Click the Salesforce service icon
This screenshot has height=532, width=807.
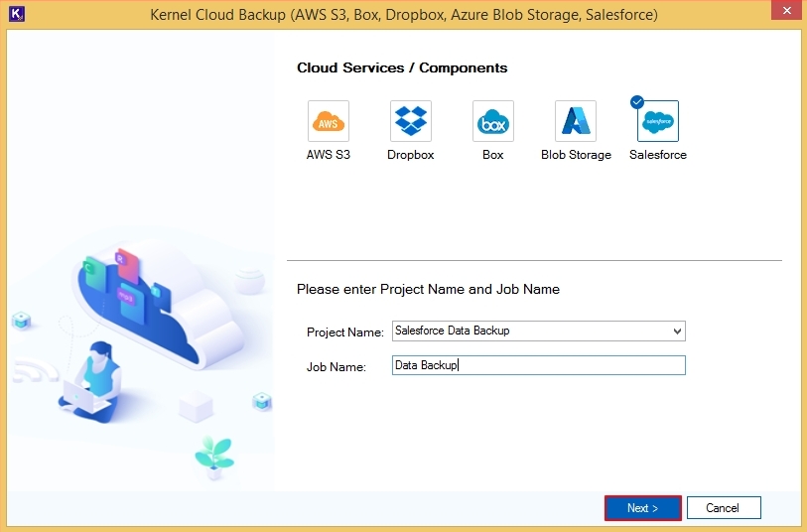658,121
